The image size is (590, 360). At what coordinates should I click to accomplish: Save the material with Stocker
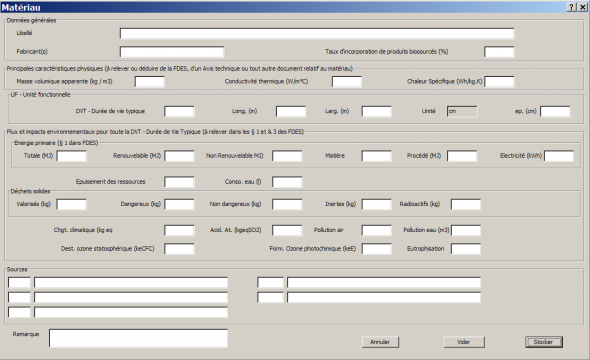click(544, 342)
